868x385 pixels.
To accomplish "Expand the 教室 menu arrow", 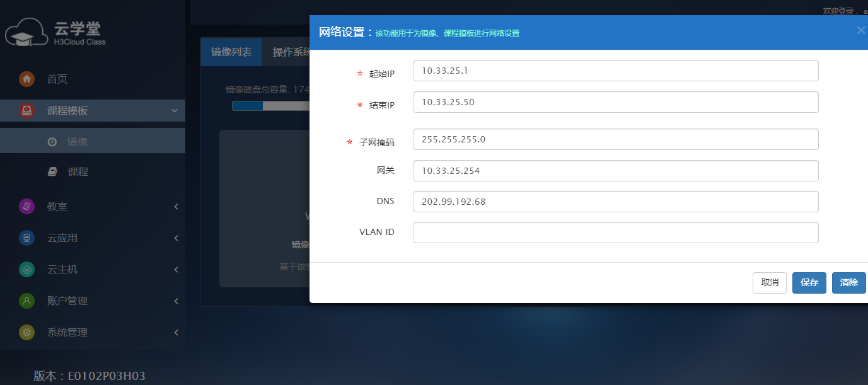I will [x=176, y=207].
